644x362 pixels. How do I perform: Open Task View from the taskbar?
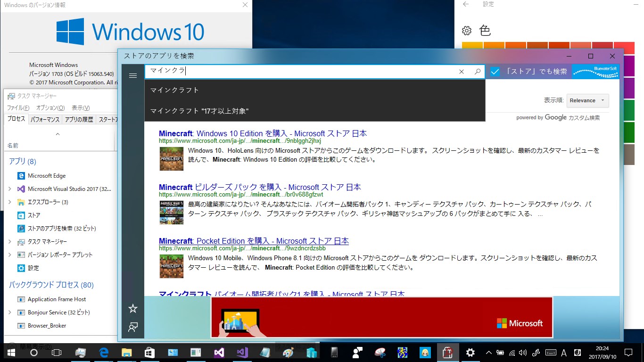57,352
